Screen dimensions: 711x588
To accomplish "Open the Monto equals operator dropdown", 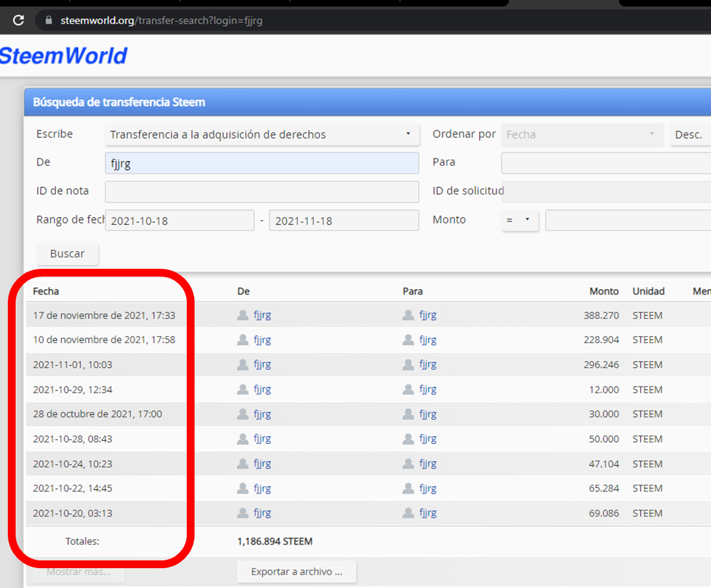I will (519, 220).
